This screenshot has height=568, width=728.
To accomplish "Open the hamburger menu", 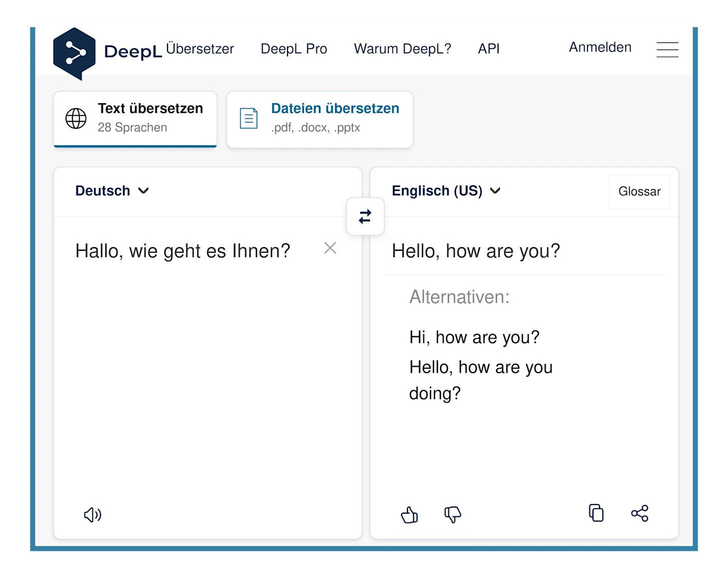I will [667, 49].
